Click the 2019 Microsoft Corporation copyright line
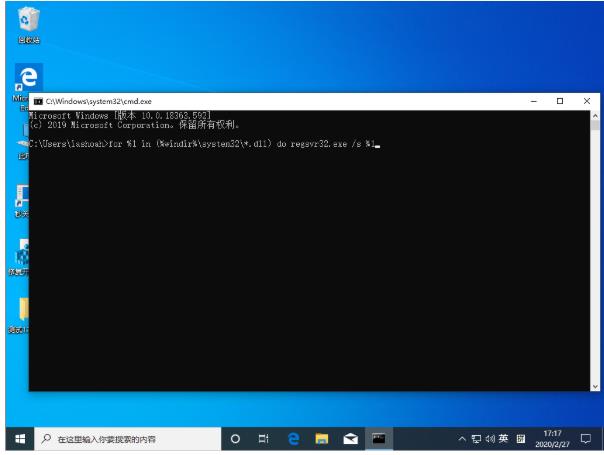Image resolution: width=604 pixels, height=455 pixels. pyautogui.click(x=134, y=124)
